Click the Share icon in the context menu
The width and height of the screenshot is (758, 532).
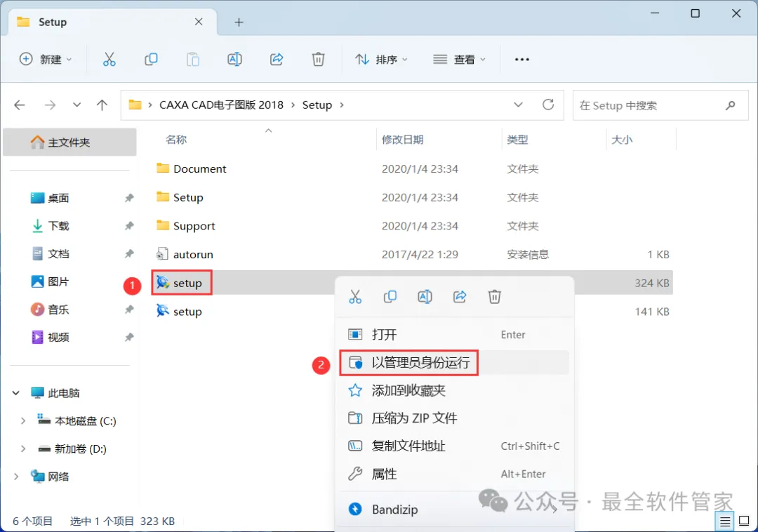pyautogui.click(x=460, y=297)
